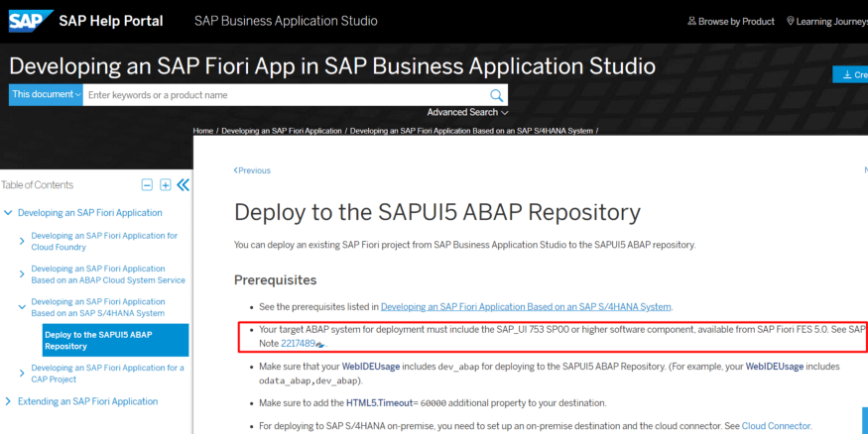Open Developing an SAP Fiori Application breadcrumb
868x434 pixels.
click(x=281, y=131)
